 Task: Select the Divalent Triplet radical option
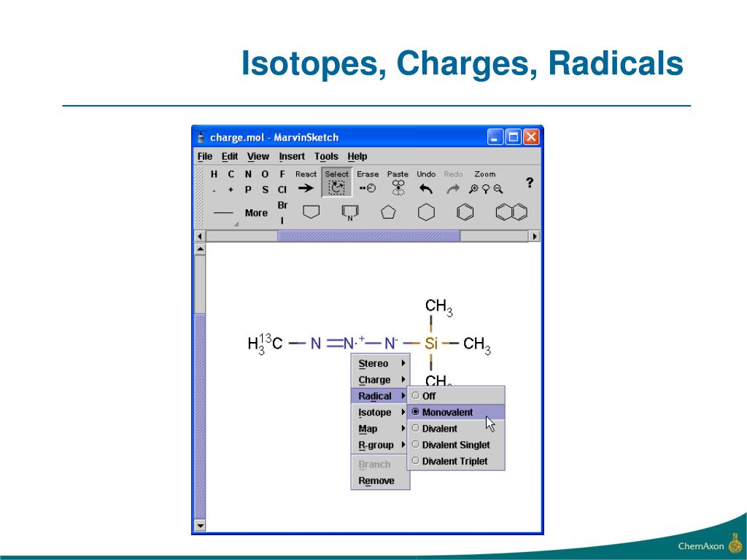click(x=456, y=461)
